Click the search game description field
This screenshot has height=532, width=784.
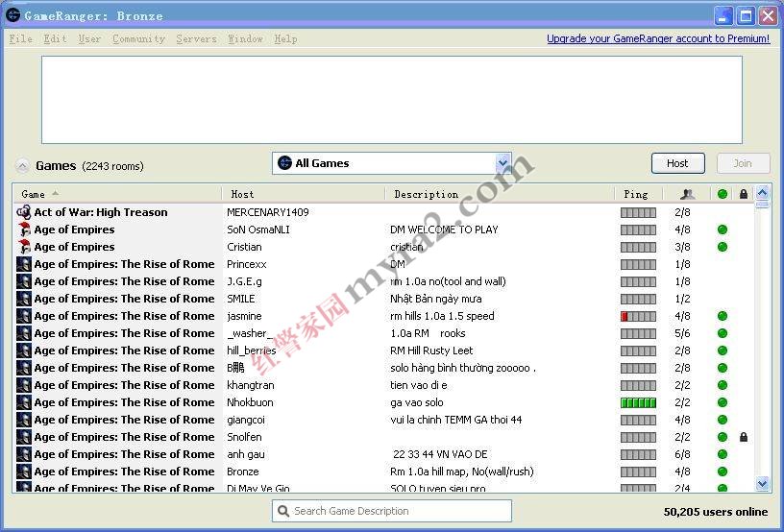(391, 511)
